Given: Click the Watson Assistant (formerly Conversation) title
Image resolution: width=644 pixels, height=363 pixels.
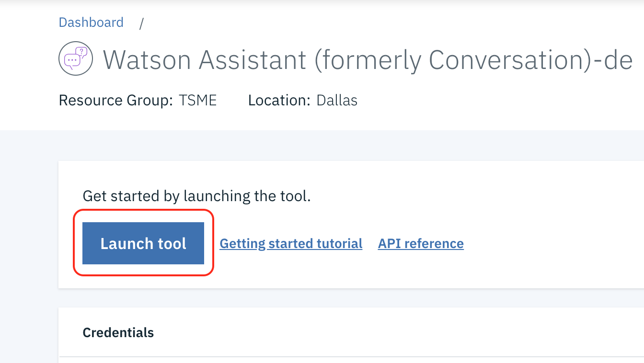Looking at the screenshot, I should coord(368,60).
